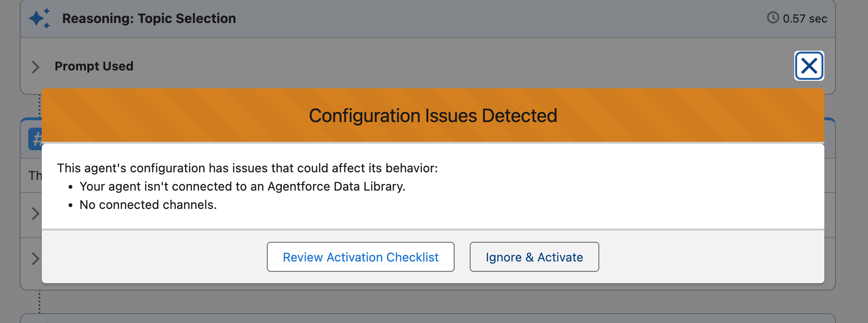The height and width of the screenshot is (323, 868).
Task: Click the 0.57 sec duration text
Action: (805, 19)
